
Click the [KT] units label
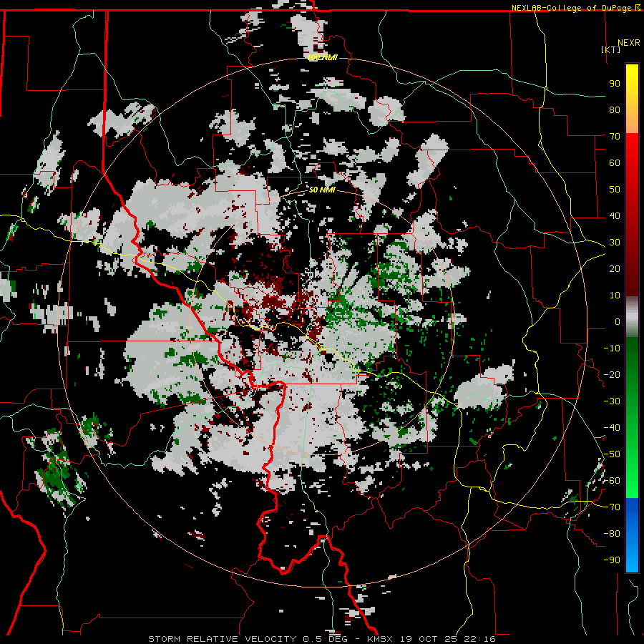pyautogui.click(x=611, y=49)
